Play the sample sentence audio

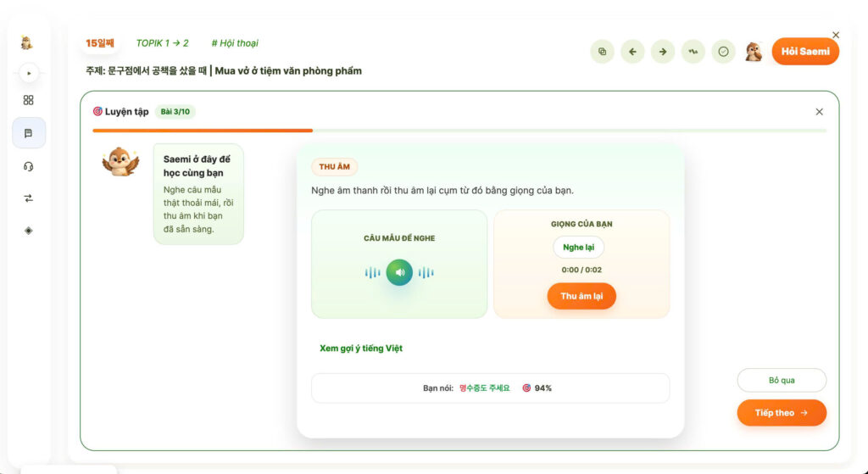(x=399, y=272)
